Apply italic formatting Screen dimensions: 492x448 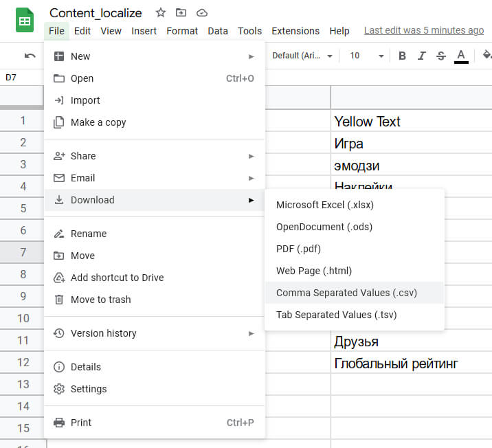tap(421, 56)
